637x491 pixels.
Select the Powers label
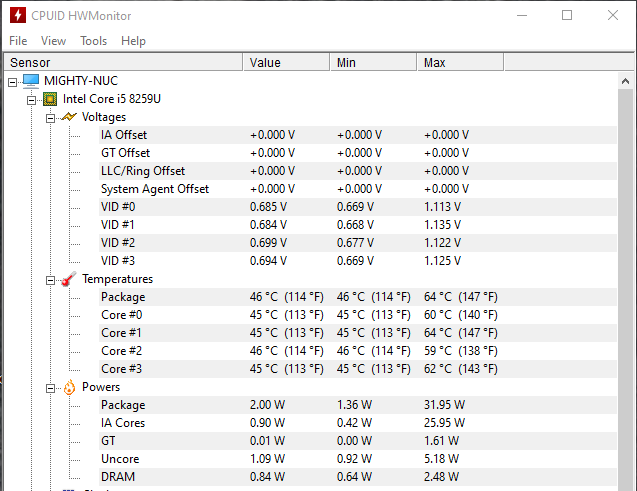[x=101, y=387]
